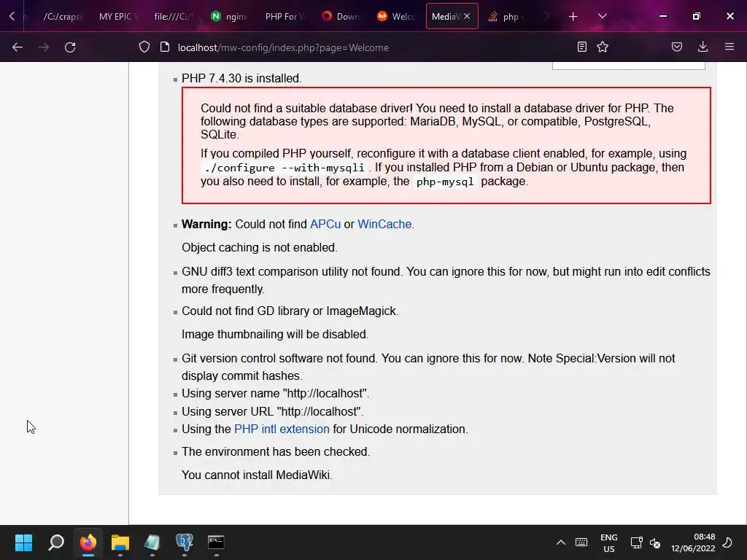Open the tracking protection shield

pos(144,47)
